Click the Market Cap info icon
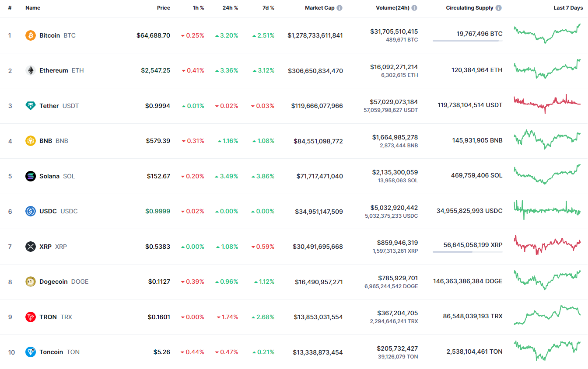The width and height of the screenshot is (588, 369). (x=340, y=8)
